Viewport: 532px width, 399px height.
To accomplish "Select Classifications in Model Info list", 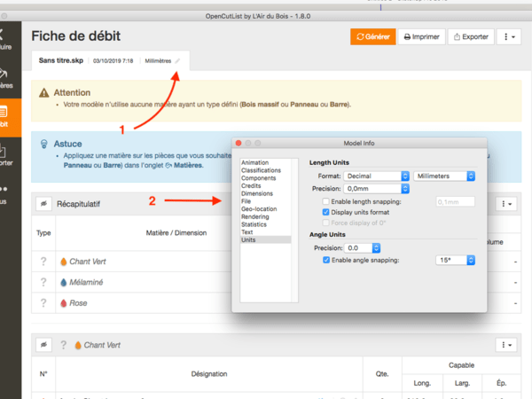I will 261,170.
